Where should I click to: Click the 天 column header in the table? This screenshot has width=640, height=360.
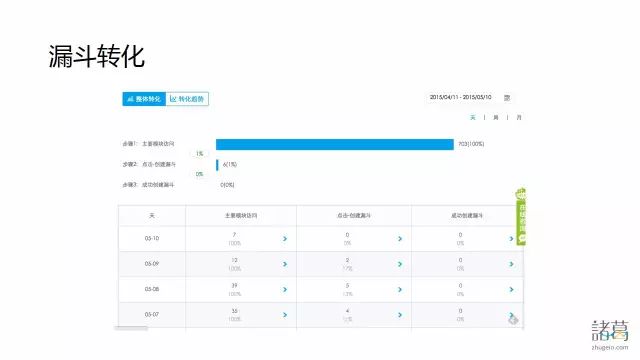(x=152, y=215)
